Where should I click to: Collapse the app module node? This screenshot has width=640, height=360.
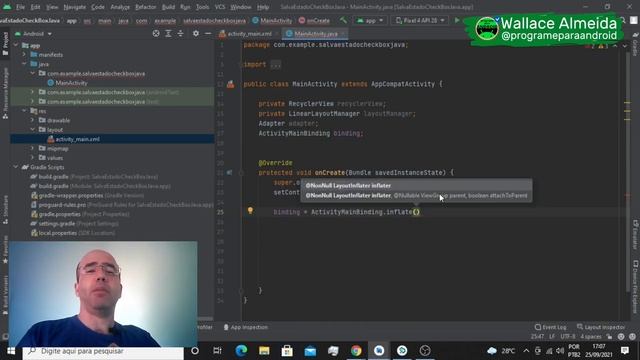[16, 45]
